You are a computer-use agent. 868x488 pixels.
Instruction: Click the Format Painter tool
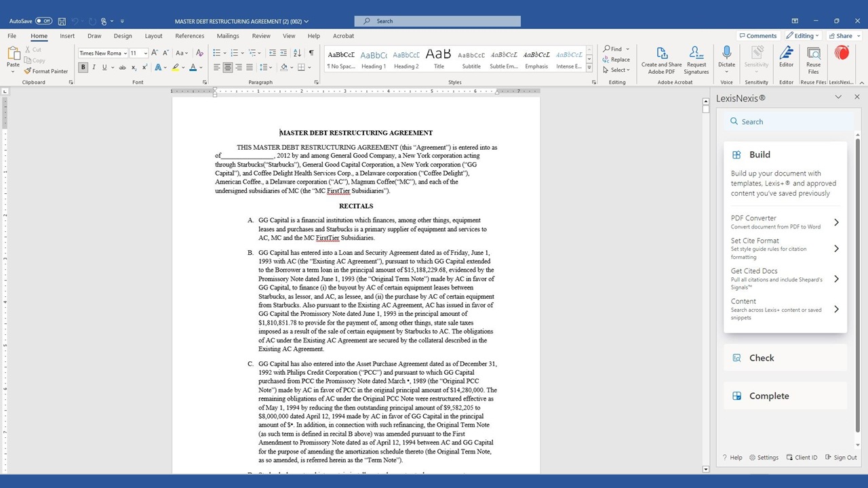click(x=46, y=71)
